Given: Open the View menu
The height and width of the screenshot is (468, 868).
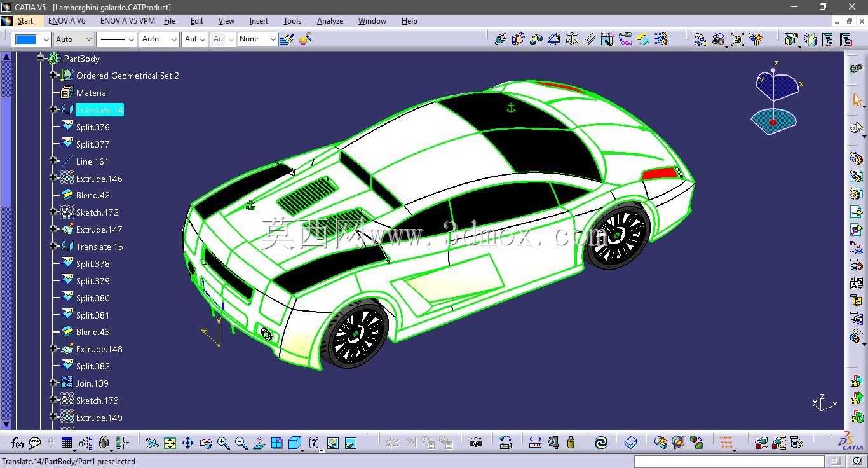Looking at the screenshot, I should point(226,21).
